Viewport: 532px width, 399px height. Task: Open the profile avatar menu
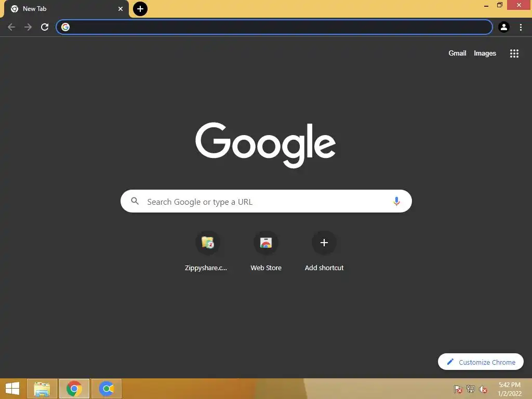pos(504,27)
